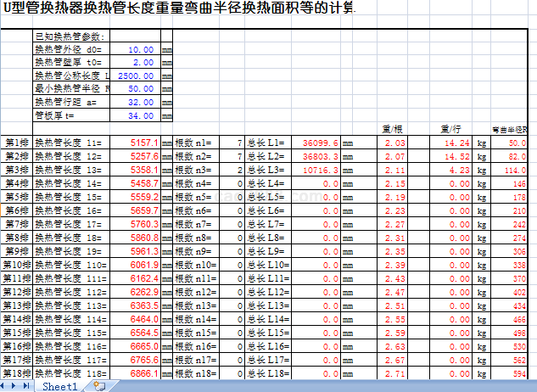
Task: Click row 1 weight per row 14.24
Action: tap(451, 143)
